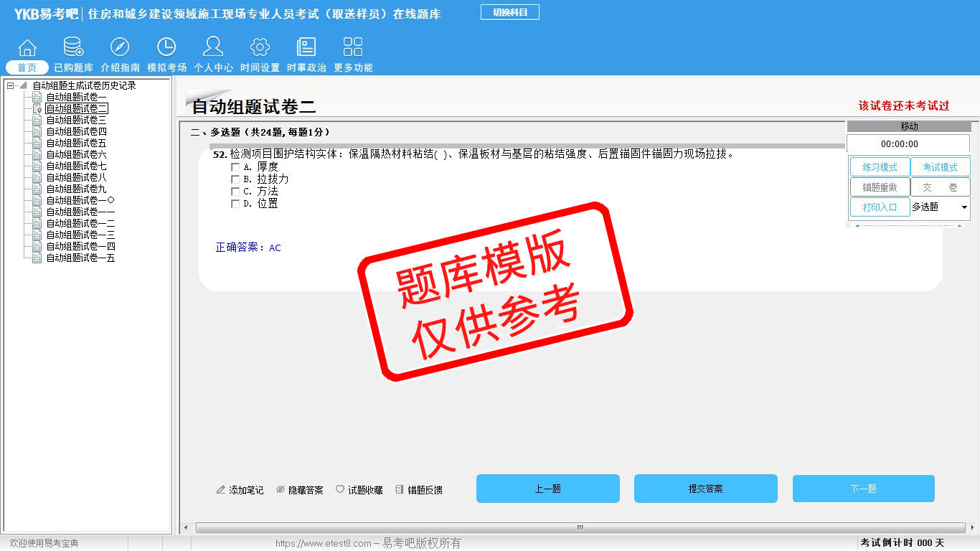Click document icon of 自动组题试卷五

click(x=37, y=143)
